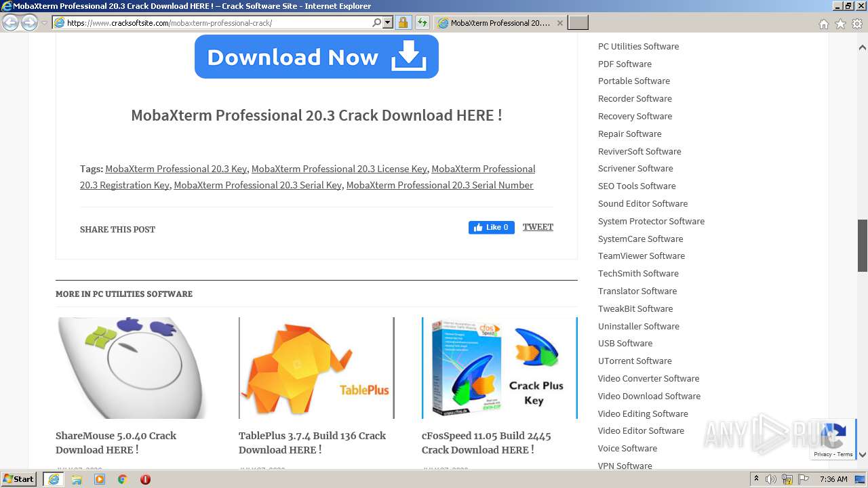Image resolution: width=868 pixels, height=488 pixels.
Task: Open the TablePlus elephant thumbnail
Action: 317,368
